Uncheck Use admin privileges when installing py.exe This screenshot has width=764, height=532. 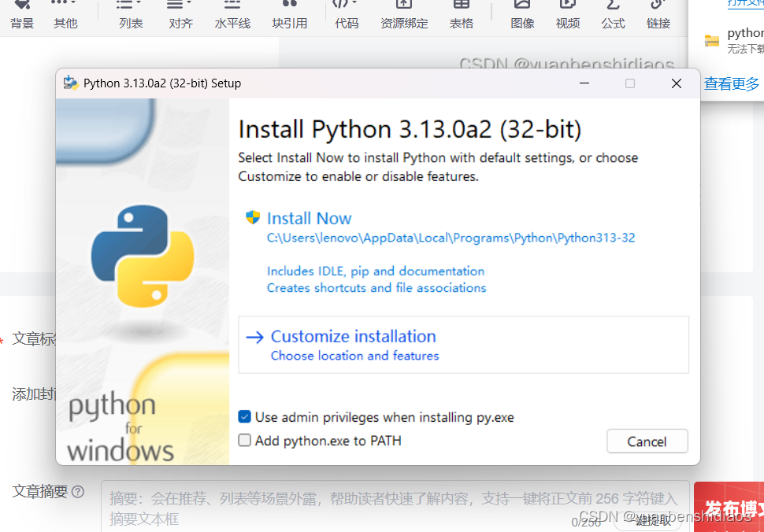pyautogui.click(x=244, y=417)
